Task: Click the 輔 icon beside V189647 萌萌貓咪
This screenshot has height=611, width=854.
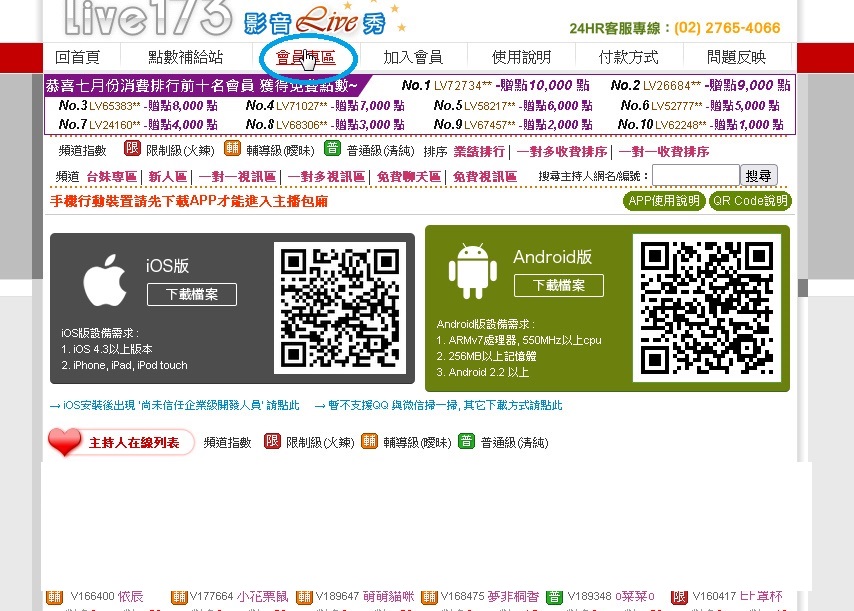Action: pyautogui.click(x=304, y=597)
